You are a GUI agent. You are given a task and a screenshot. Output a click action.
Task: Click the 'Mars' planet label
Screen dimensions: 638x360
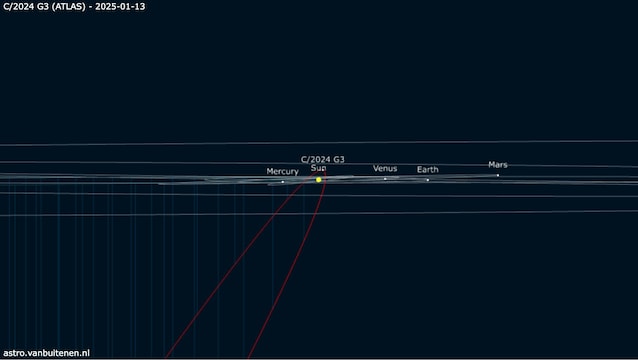click(498, 165)
